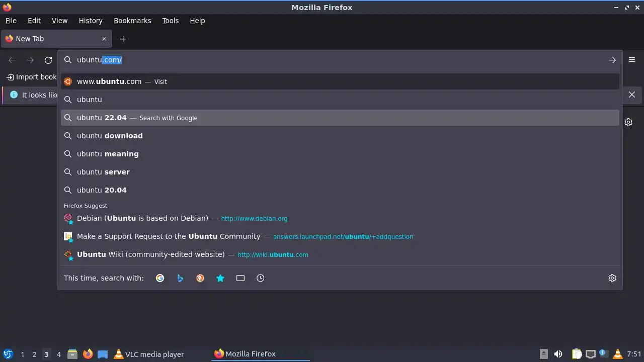Screen dimensions: 644x362
Task: Open removable media eject tray icon
Action: 544,354
